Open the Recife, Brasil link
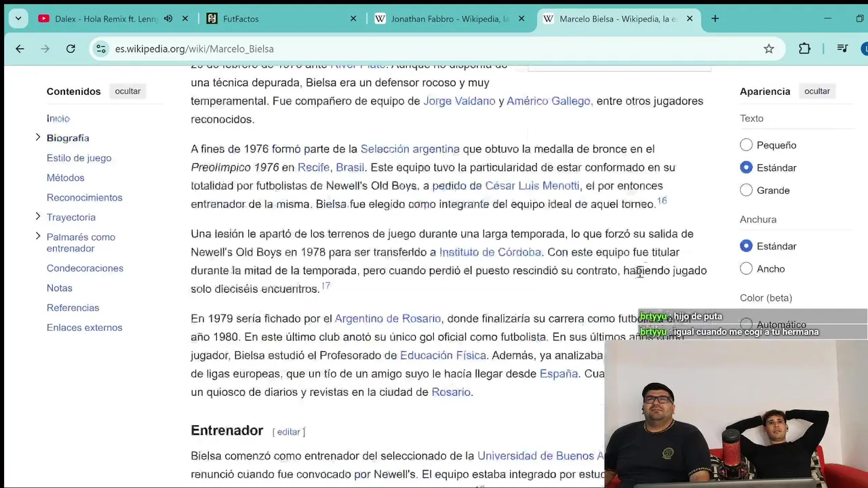This screenshot has height=488, width=868. click(x=331, y=167)
